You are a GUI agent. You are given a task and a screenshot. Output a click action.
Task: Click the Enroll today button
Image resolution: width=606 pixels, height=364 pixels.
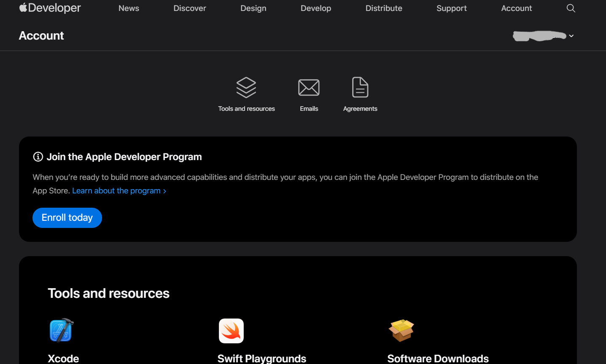coord(67,217)
